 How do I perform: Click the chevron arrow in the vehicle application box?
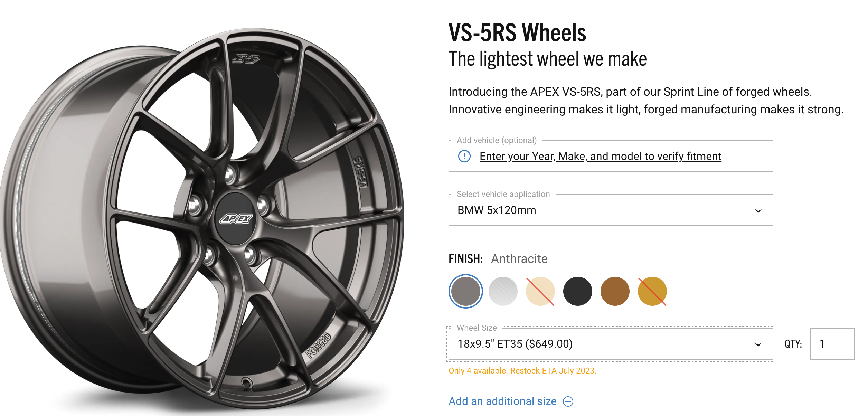[x=758, y=211]
